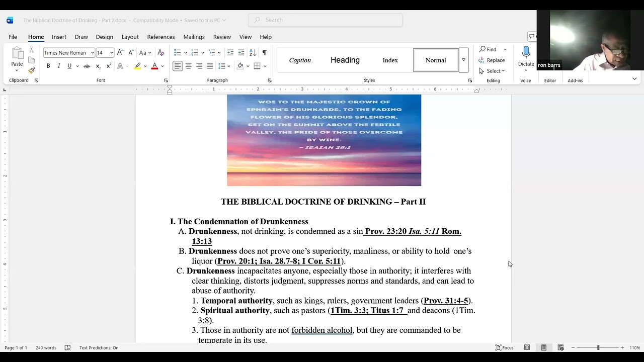Switch to the References tab

(x=161, y=37)
